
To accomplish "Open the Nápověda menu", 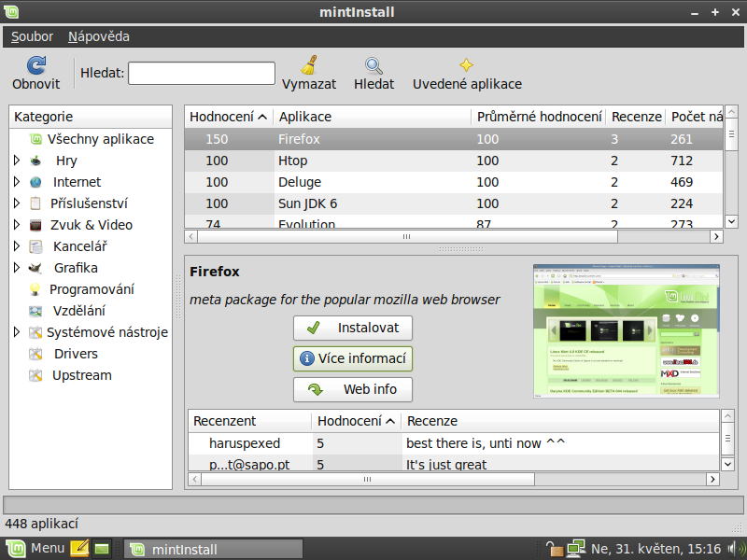I will (99, 36).
